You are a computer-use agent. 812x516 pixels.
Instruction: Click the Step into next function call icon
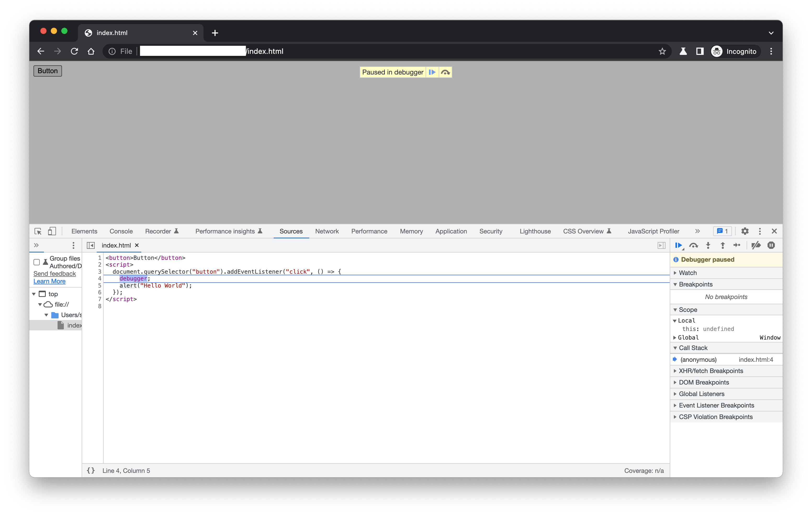click(x=708, y=245)
